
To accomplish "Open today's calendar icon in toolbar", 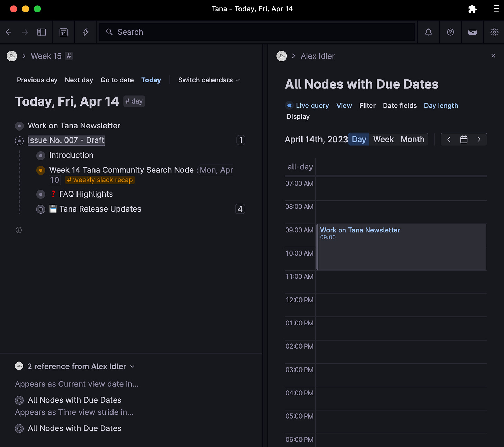I will [64, 32].
